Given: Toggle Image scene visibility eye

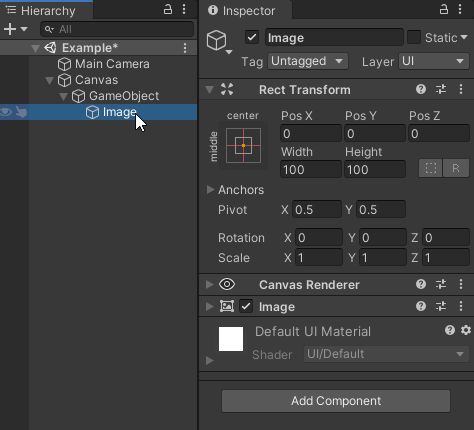Looking at the screenshot, I should 6,112.
